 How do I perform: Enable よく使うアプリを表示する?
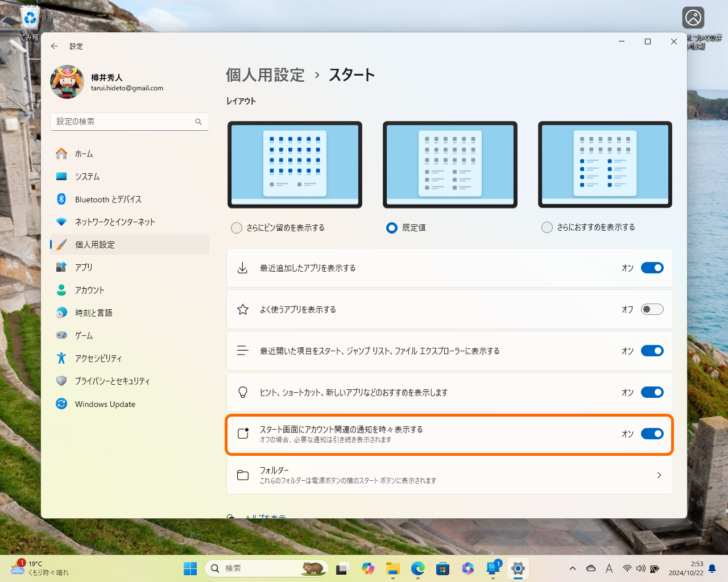652,309
